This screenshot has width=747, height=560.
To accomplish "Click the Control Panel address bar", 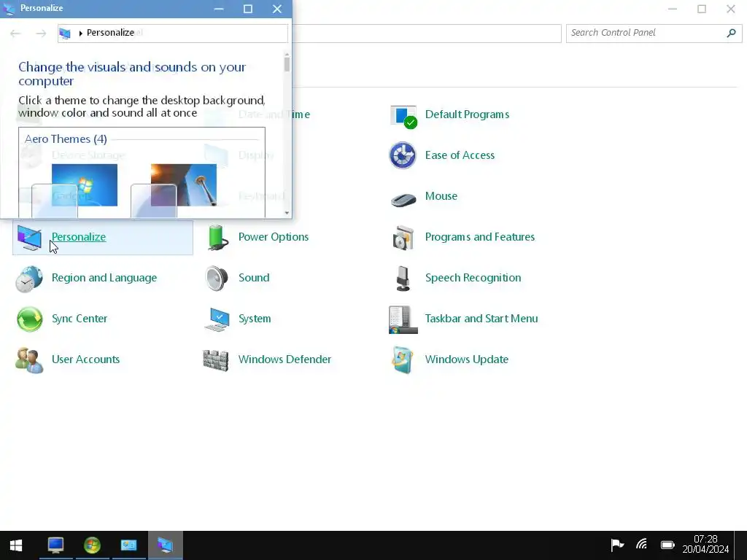I will pyautogui.click(x=427, y=33).
